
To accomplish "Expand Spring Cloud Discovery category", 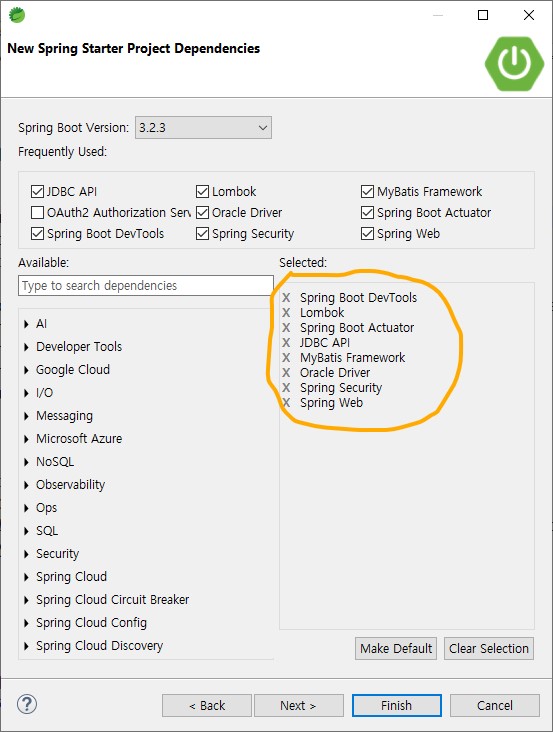I will pyautogui.click(x=26, y=646).
